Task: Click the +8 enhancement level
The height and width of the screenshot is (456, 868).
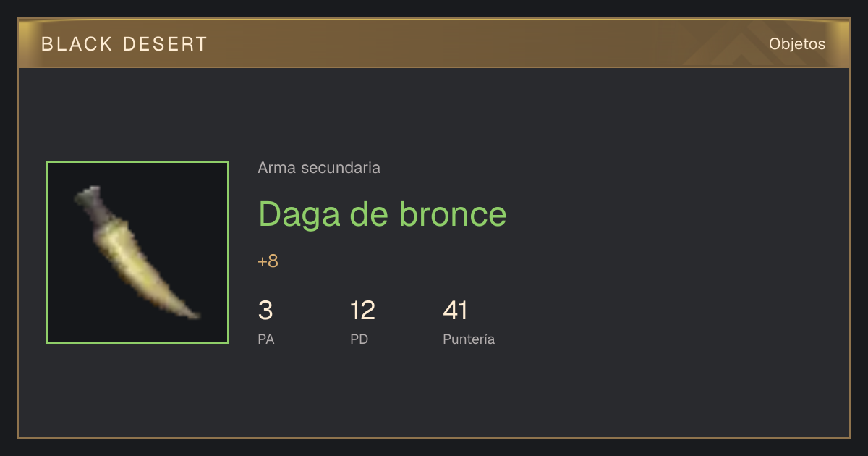Action: pyautogui.click(x=268, y=261)
